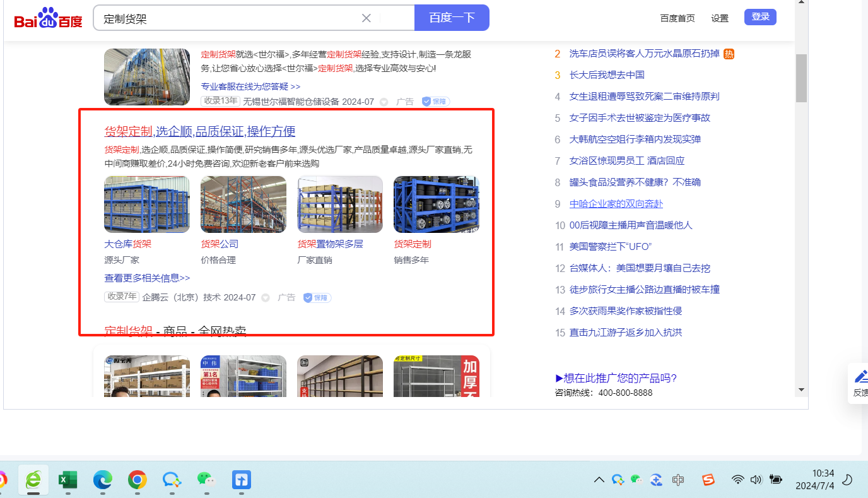
Task: Click the 大仓库货架 shelf thumbnail image
Action: [147, 205]
